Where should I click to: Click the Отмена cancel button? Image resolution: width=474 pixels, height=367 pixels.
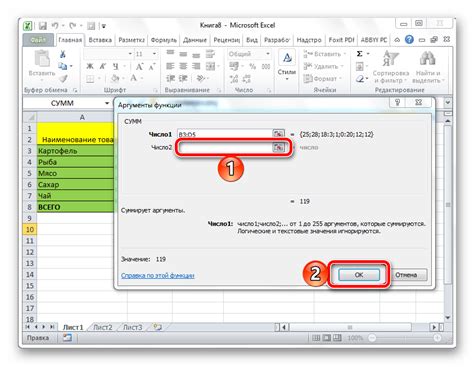point(406,275)
